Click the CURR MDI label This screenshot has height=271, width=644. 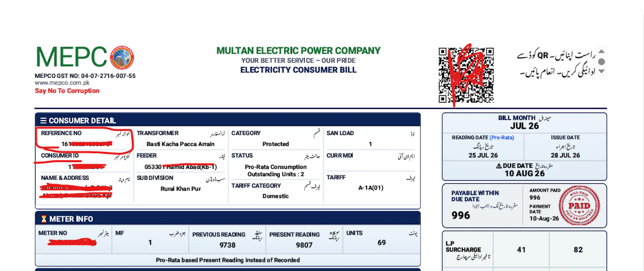pos(340,155)
